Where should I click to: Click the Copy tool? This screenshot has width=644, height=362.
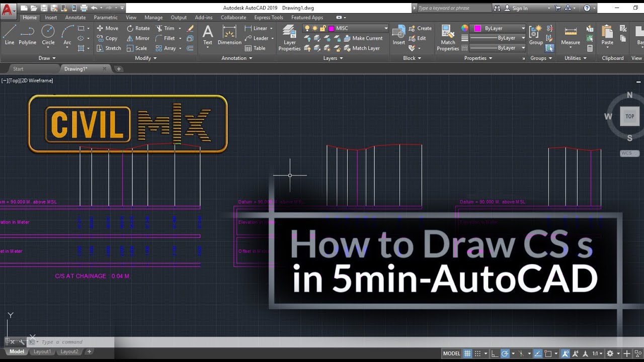click(107, 38)
